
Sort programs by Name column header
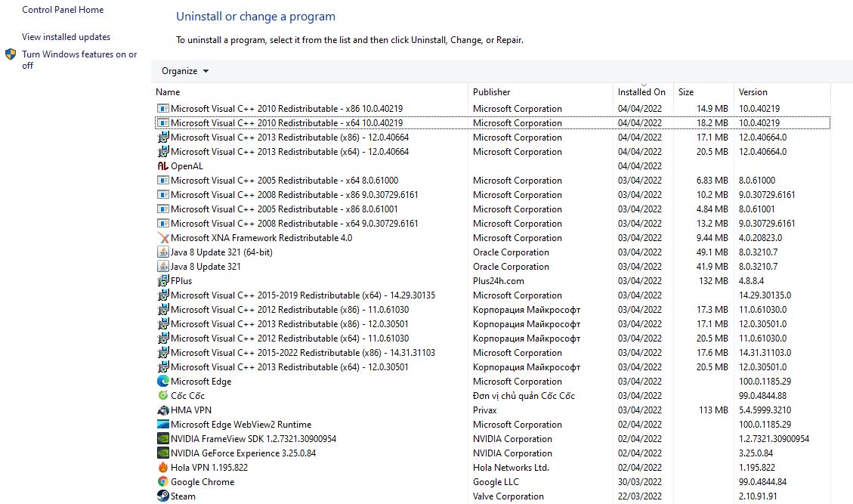(x=168, y=92)
